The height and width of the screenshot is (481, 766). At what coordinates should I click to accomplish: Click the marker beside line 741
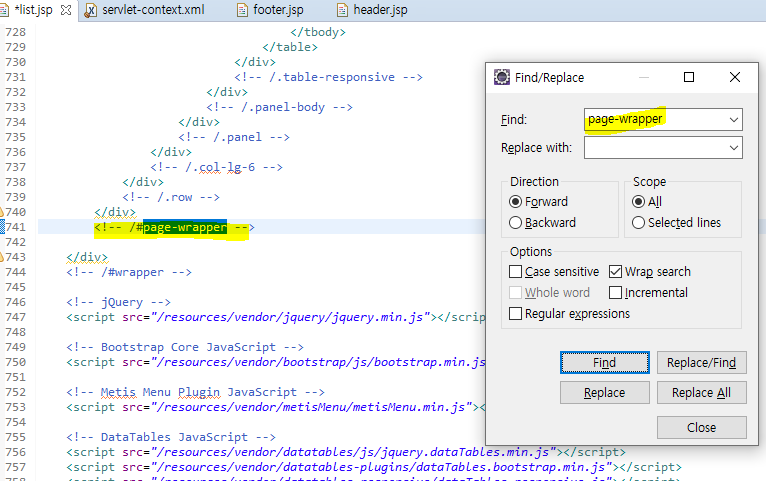point(2,227)
